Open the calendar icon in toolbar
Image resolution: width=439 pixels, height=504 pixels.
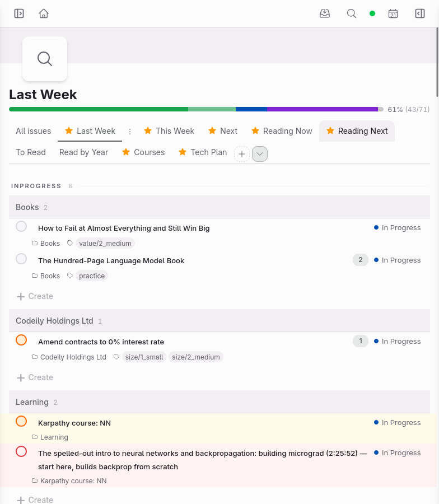coord(393,13)
